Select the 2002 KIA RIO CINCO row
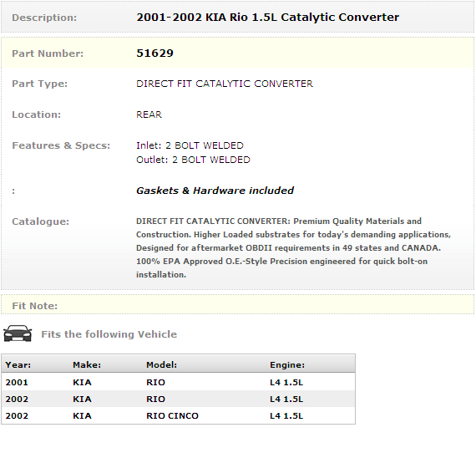 (x=178, y=415)
